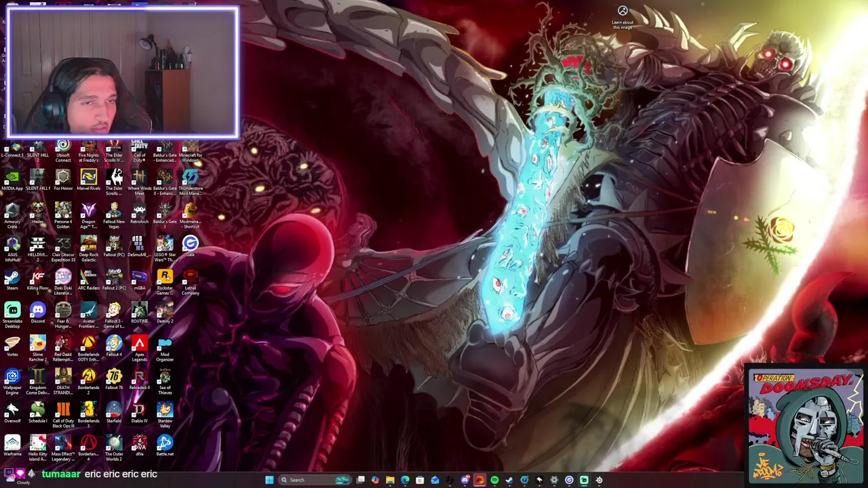The height and width of the screenshot is (488, 868).
Task: Open the Windows Start menu
Action: 269,480
